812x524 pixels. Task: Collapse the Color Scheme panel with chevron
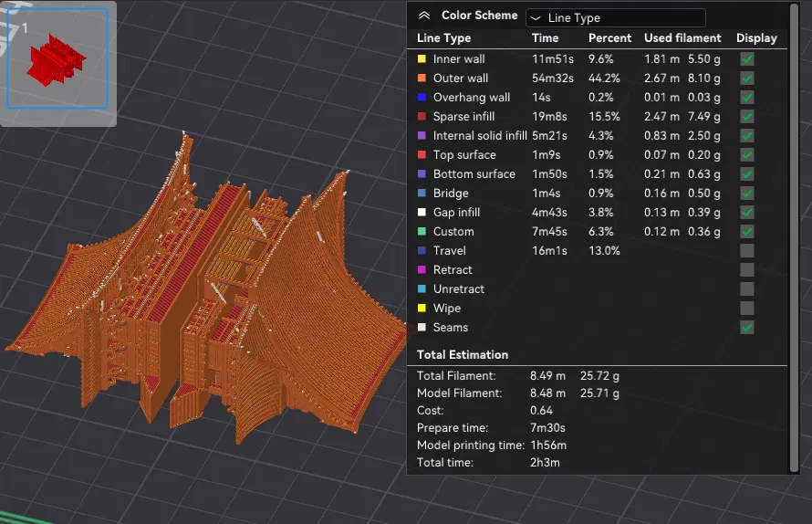[423, 16]
